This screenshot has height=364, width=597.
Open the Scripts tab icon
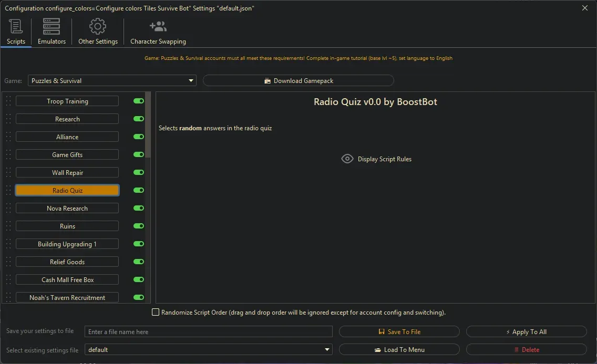[x=16, y=26]
